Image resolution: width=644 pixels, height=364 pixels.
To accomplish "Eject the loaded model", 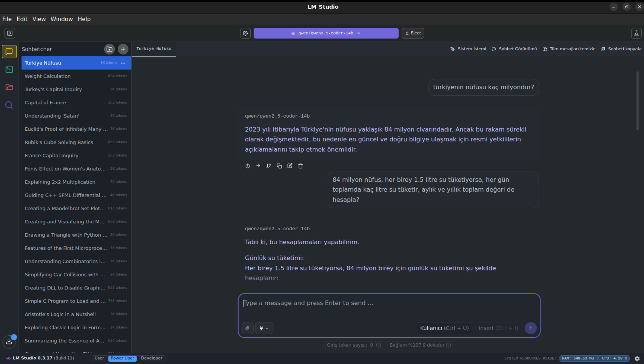I will (x=413, y=33).
